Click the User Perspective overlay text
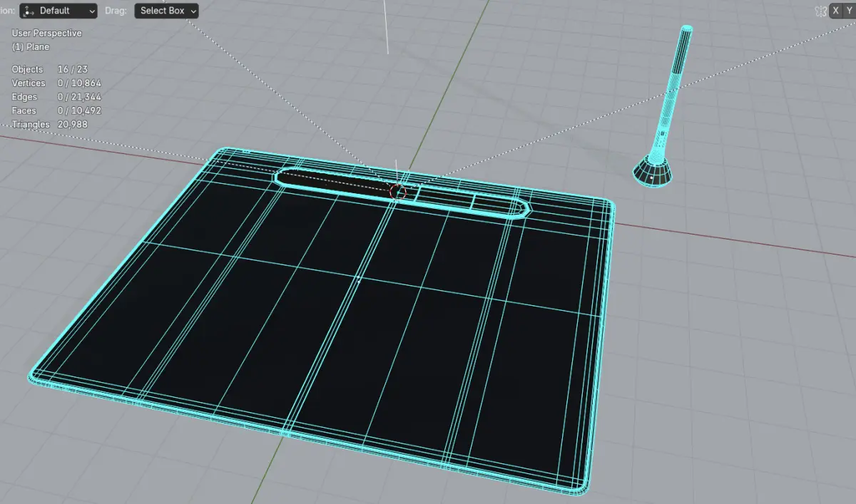This screenshot has width=856, height=504. coord(47,34)
